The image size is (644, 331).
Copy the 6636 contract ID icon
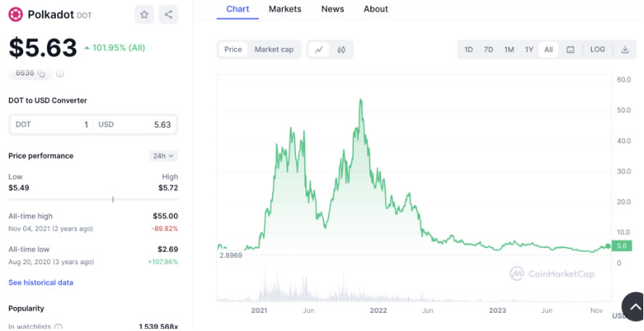tap(41, 73)
